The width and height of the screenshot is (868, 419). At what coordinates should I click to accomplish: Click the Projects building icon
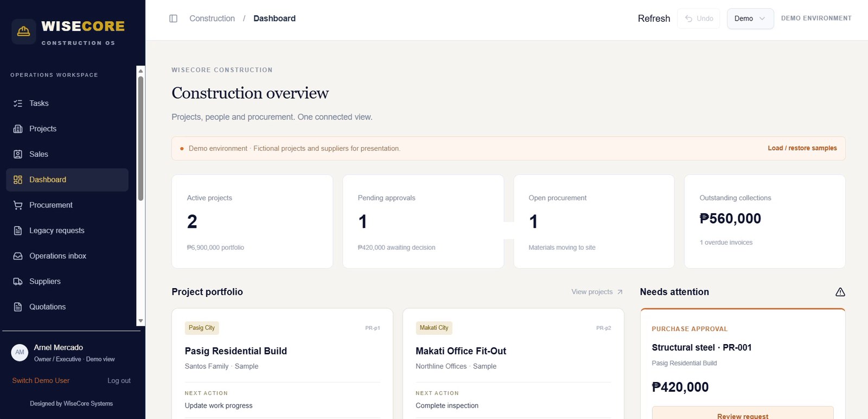point(18,129)
